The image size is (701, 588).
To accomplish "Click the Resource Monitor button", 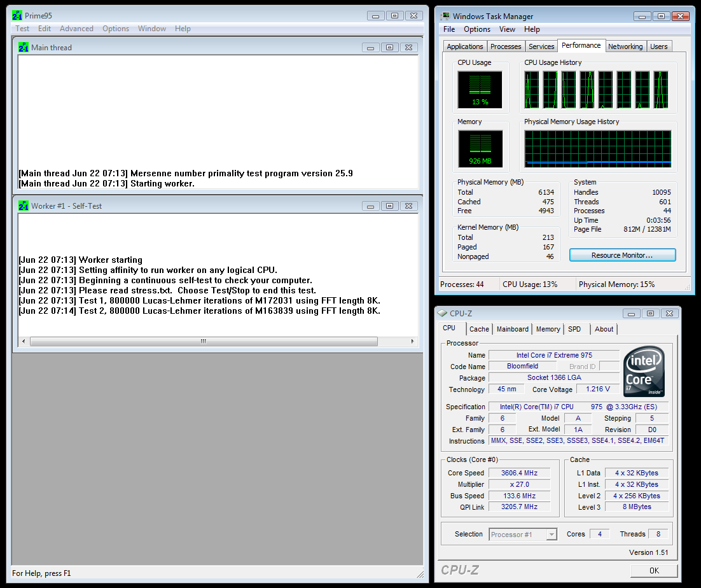I will 622,255.
